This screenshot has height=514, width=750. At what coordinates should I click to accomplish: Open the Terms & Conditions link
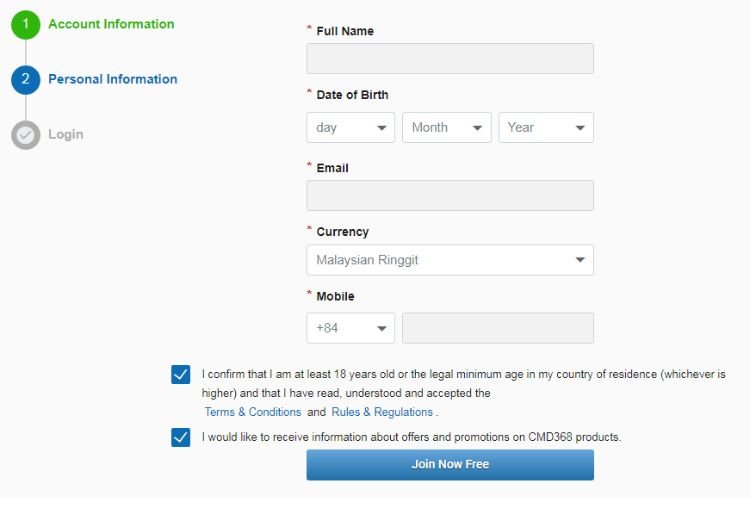[253, 412]
